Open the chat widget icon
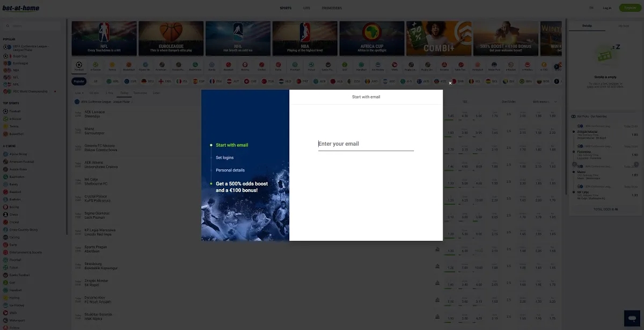Screen dimensions: 644x330 click(632, 318)
